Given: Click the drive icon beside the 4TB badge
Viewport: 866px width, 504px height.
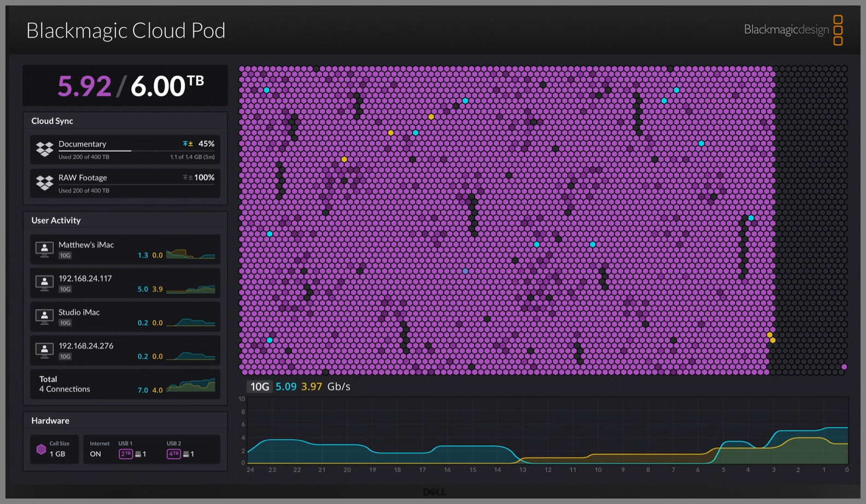Looking at the screenshot, I should (186, 454).
